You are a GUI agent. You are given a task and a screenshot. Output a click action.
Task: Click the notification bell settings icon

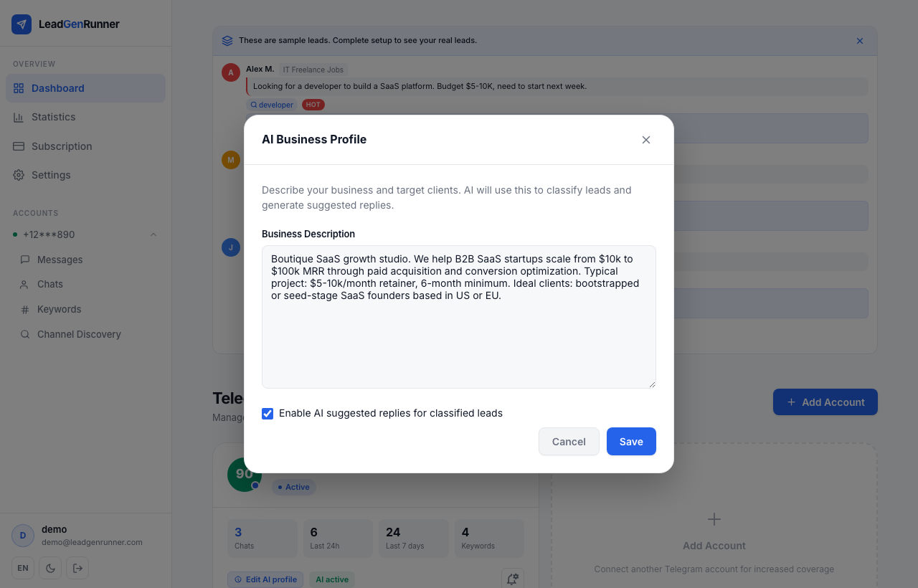512,579
